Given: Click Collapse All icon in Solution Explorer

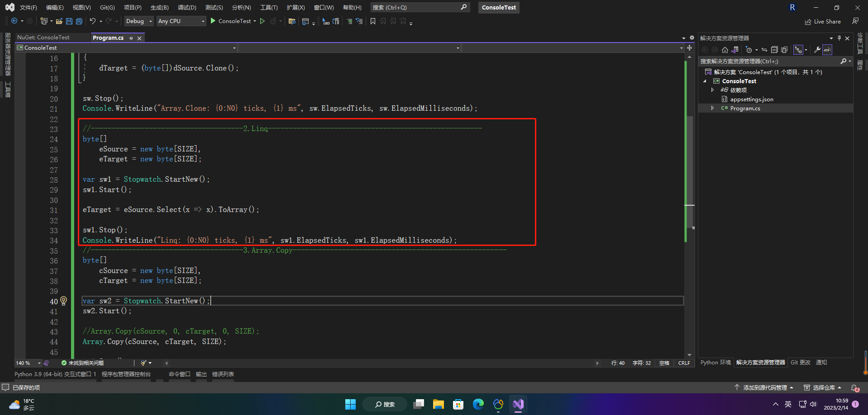Looking at the screenshot, I should click(x=774, y=50).
